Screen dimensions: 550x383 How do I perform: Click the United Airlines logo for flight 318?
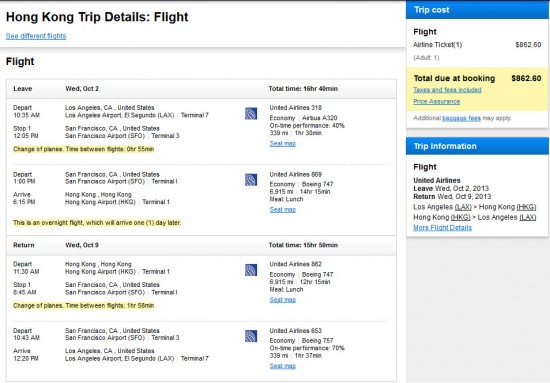[251, 113]
